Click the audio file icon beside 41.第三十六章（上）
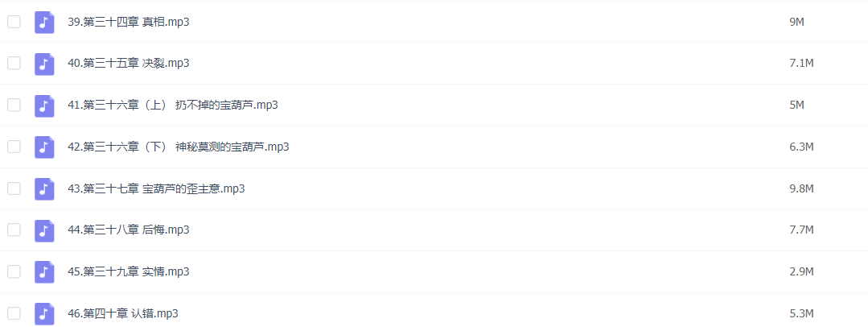 44,106
